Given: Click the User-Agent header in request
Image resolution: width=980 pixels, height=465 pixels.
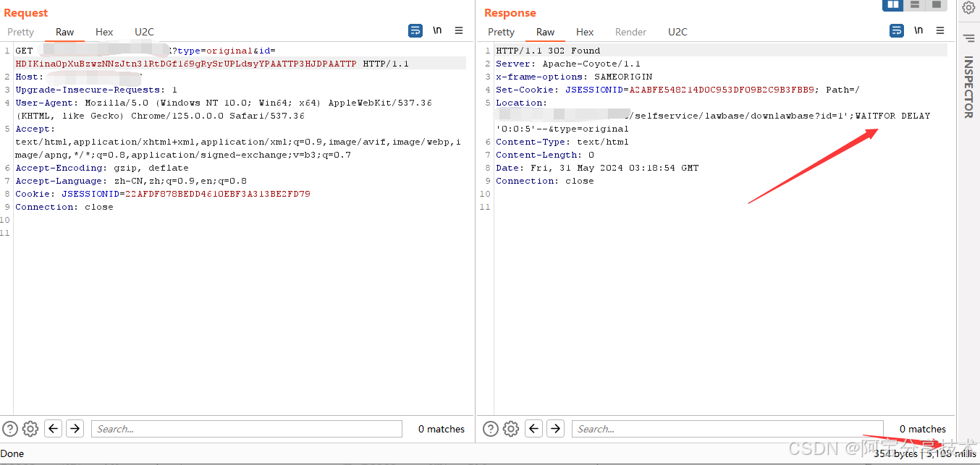Looking at the screenshot, I should pos(224,109).
